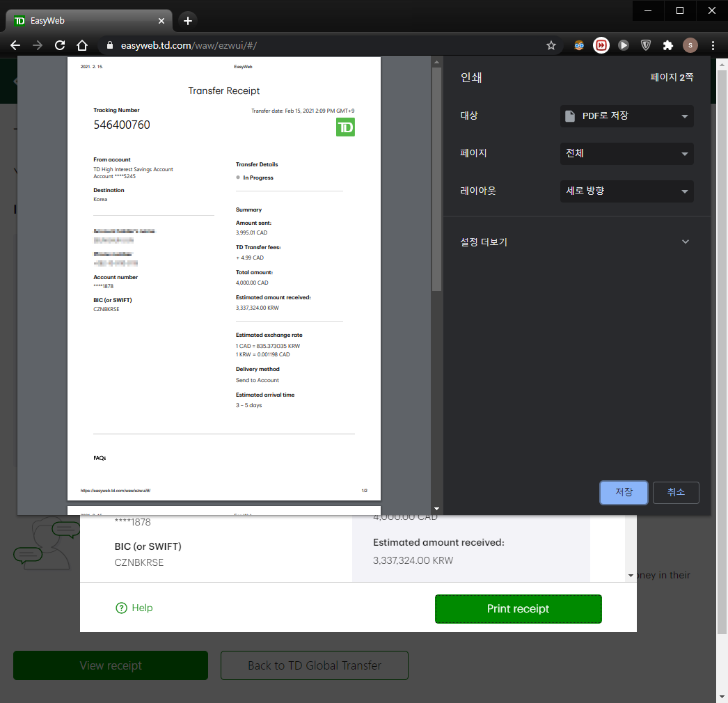Click the CZNBKRSE SWIFT code in dialog
The image size is (728, 703).
point(139,562)
